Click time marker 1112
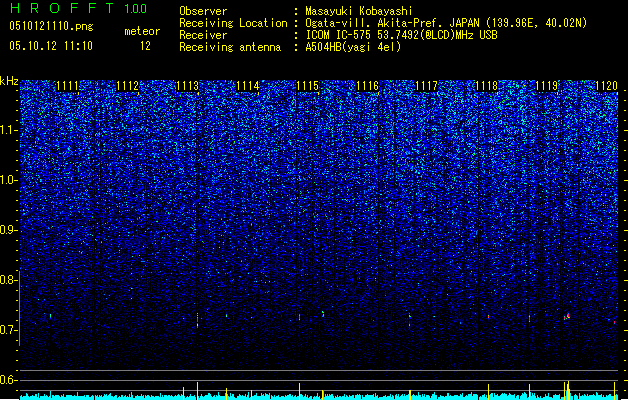The image size is (629, 400). [x=128, y=86]
